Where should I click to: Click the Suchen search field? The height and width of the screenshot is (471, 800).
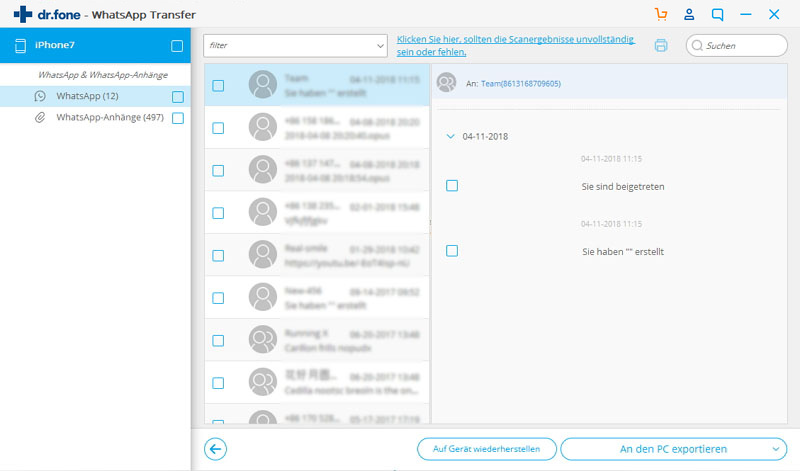pos(737,45)
